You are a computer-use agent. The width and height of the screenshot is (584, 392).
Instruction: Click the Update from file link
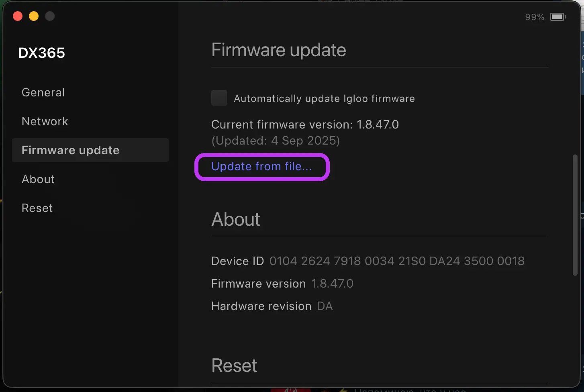(x=261, y=166)
